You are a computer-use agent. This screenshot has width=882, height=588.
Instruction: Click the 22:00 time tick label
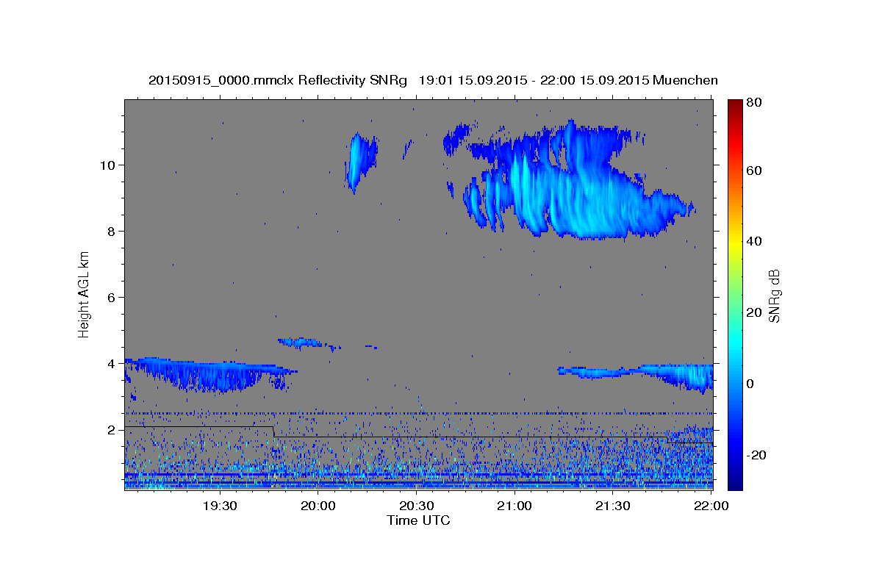pos(711,506)
